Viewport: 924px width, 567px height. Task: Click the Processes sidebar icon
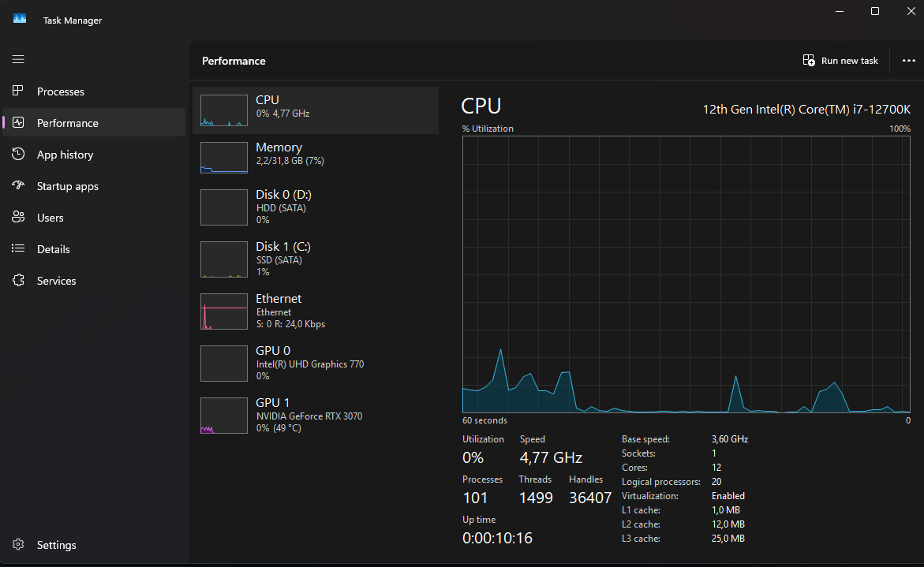pyautogui.click(x=18, y=91)
